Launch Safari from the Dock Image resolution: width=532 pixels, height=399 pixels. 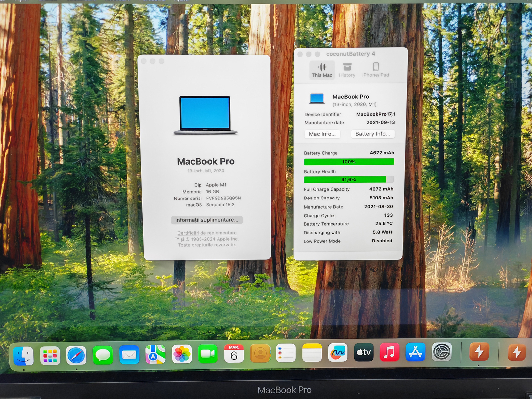click(76, 355)
